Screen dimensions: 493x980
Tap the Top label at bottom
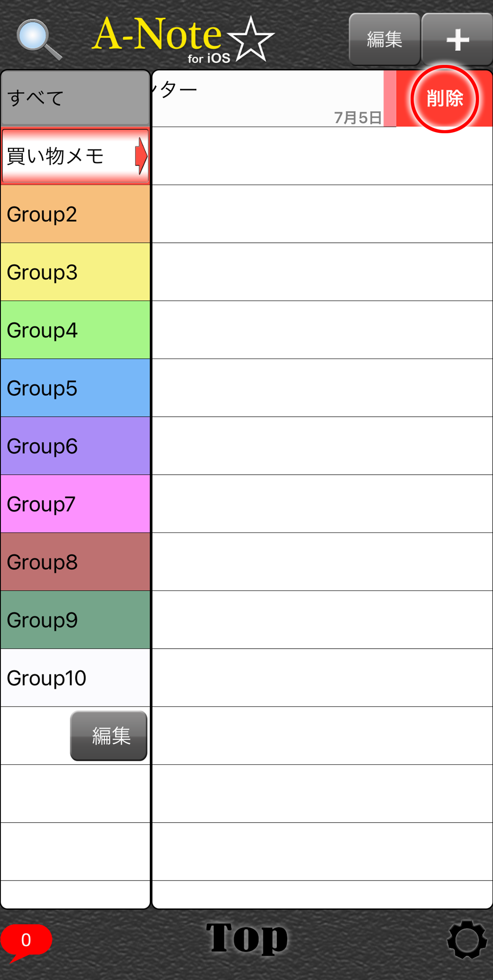point(247,938)
